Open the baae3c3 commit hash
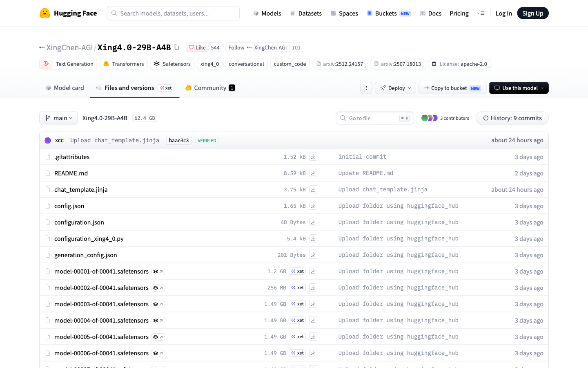Image resolution: width=588 pixels, height=368 pixels. coord(179,140)
